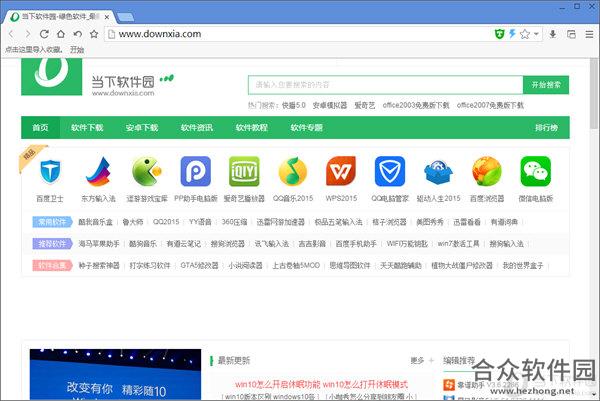Screen dimensions: 600x401
Task: Click the 东方输入法 icon
Action: (98, 171)
